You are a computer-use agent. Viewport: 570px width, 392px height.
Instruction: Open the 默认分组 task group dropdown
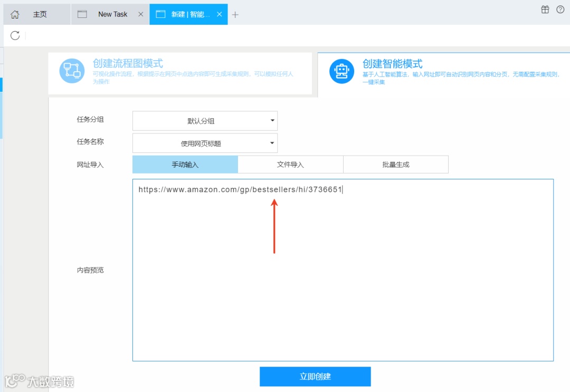click(x=205, y=121)
